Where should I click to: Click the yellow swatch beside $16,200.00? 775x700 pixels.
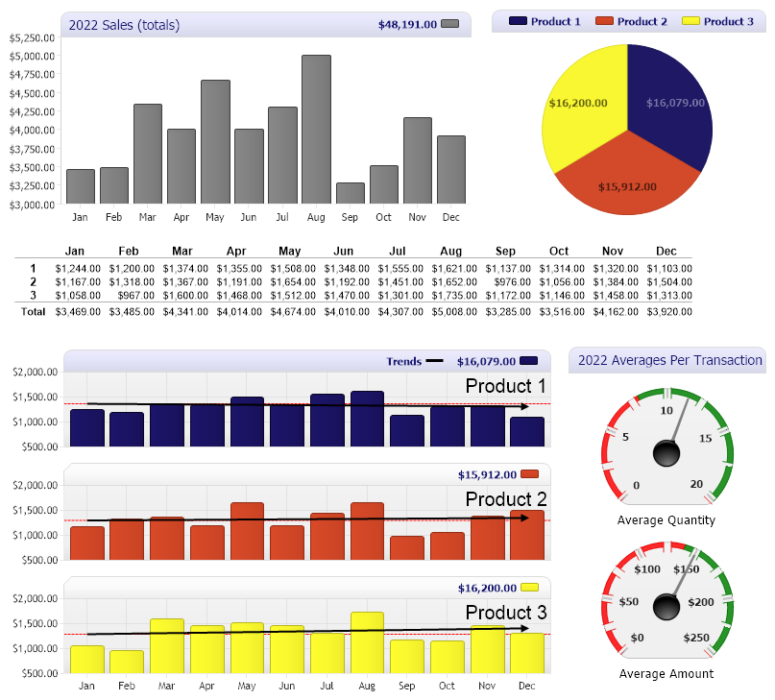(x=529, y=588)
